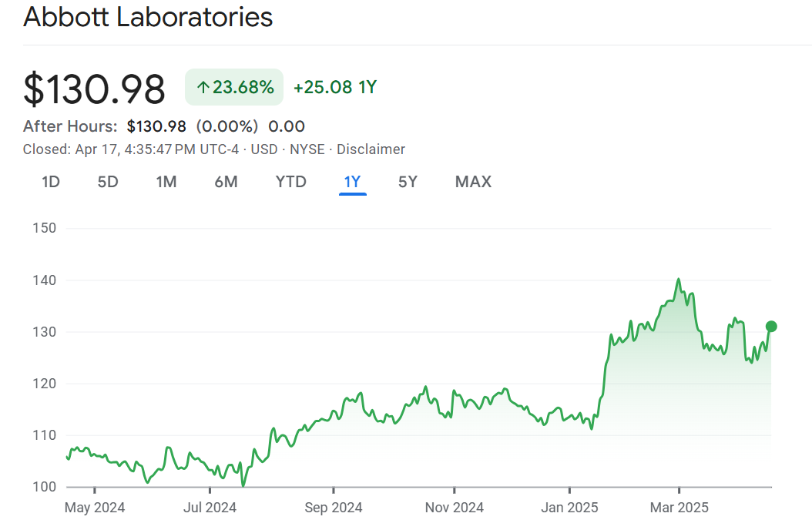Click the Jan 2025 axis label
The image size is (812, 530).
pos(569,508)
